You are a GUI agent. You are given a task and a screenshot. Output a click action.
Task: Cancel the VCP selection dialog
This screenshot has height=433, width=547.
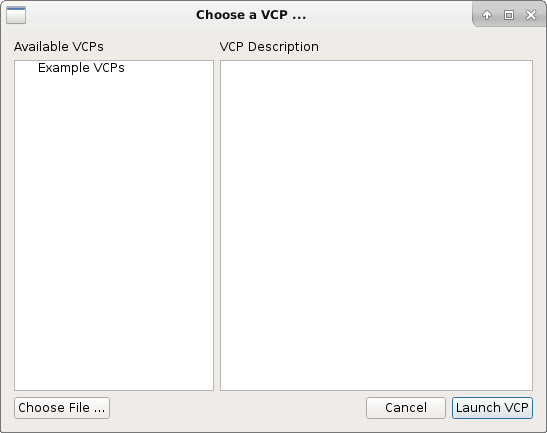point(406,408)
